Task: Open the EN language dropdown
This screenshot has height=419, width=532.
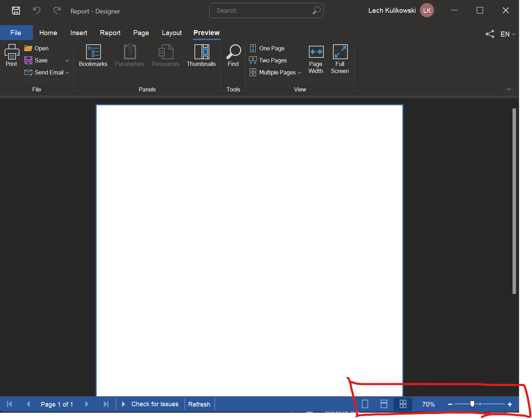Action: pyautogui.click(x=508, y=34)
